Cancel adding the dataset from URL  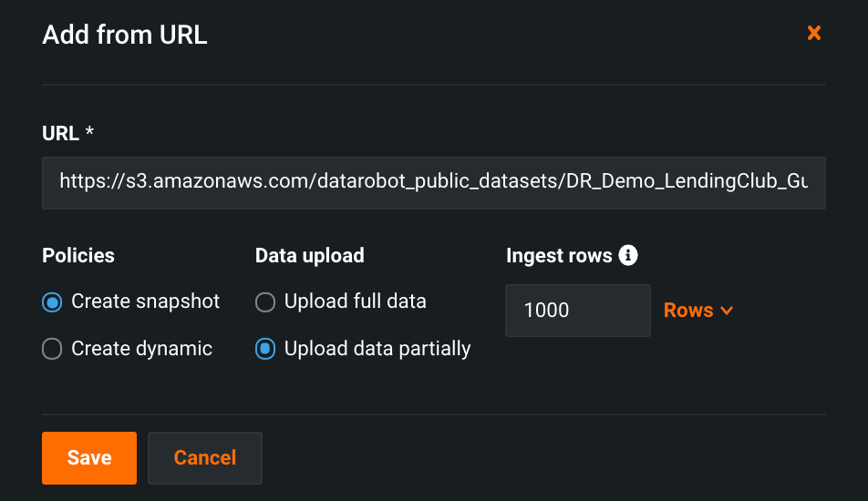pos(204,457)
